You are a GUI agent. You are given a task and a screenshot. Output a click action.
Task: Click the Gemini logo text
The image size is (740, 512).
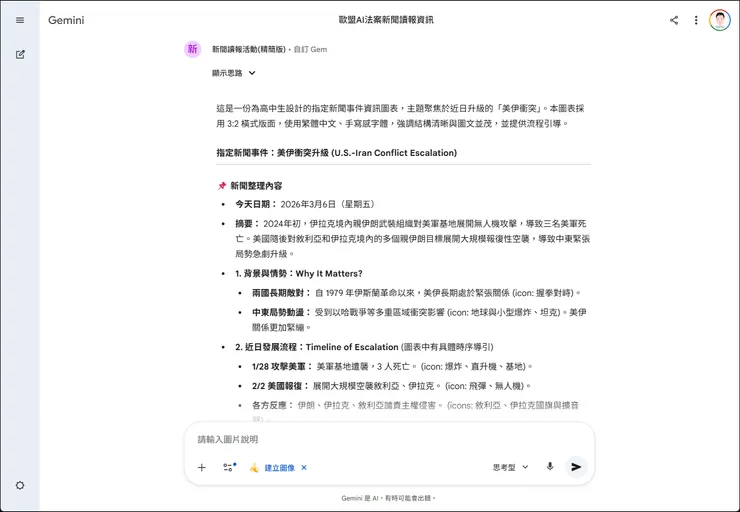[x=66, y=20]
